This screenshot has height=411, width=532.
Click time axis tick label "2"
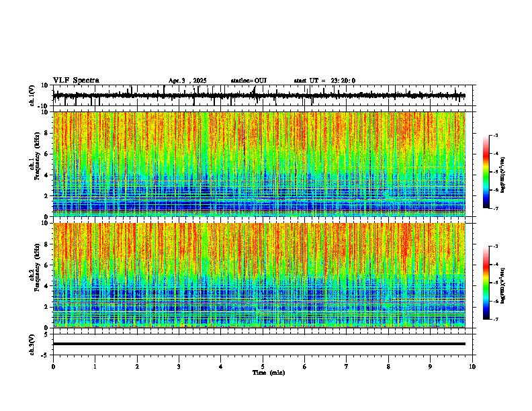point(137,367)
